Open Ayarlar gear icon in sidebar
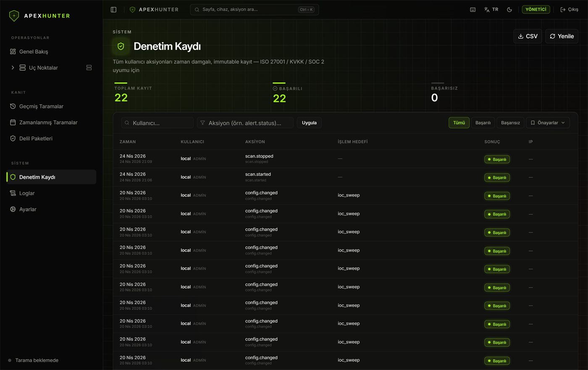The height and width of the screenshot is (370, 588). point(13,209)
